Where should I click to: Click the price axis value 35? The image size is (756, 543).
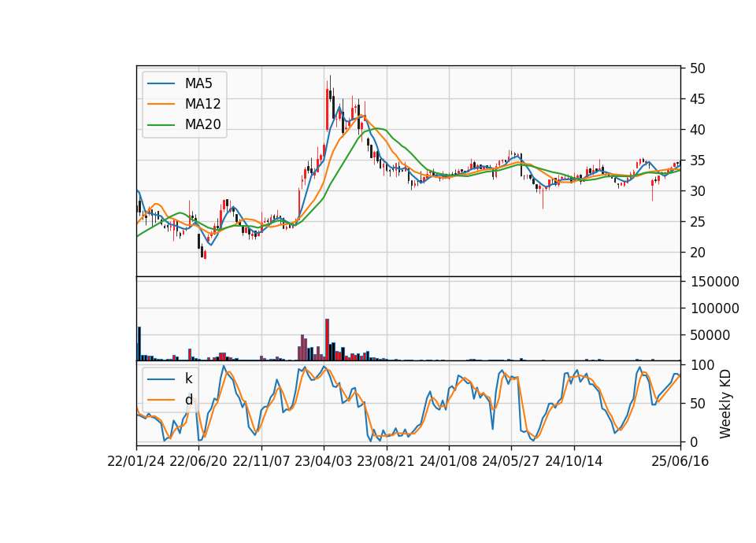[x=698, y=161]
